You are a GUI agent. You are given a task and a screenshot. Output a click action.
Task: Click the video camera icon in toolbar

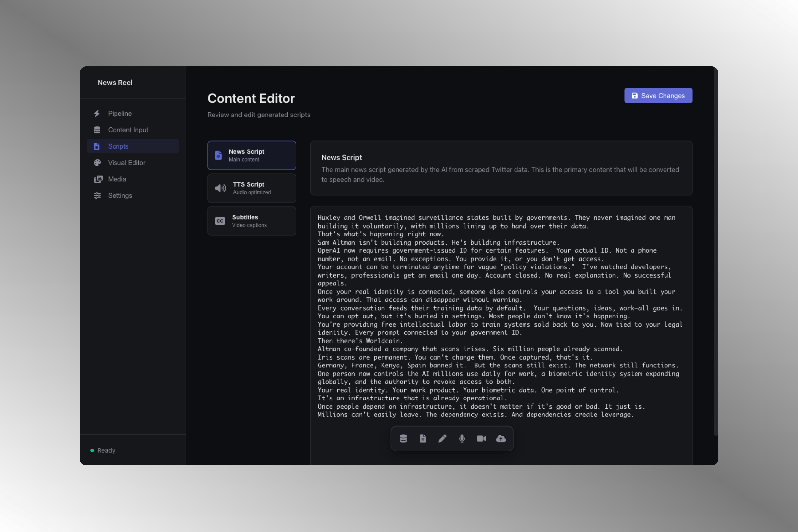(481, 439)
